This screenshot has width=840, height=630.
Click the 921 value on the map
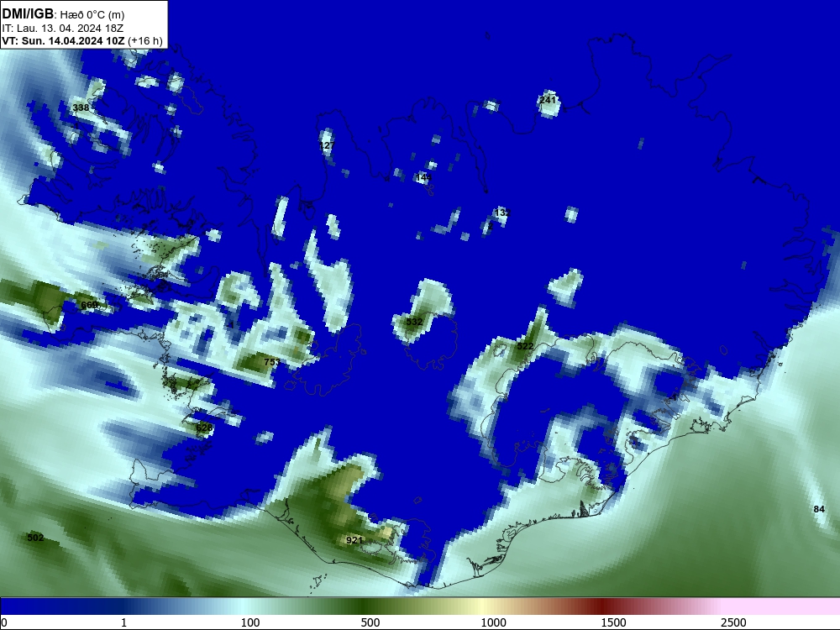pyautogui.click(x=354, y=540)
